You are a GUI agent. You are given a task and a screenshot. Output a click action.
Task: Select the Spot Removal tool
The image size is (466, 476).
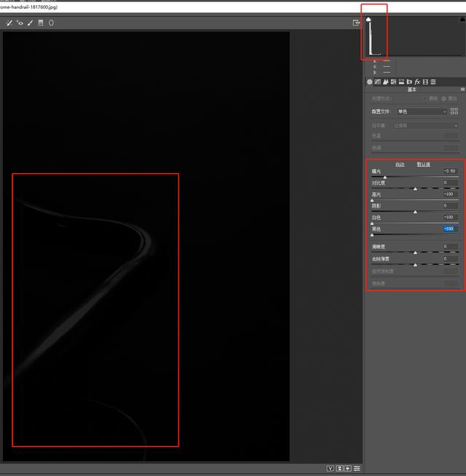(x=9, y=23)
